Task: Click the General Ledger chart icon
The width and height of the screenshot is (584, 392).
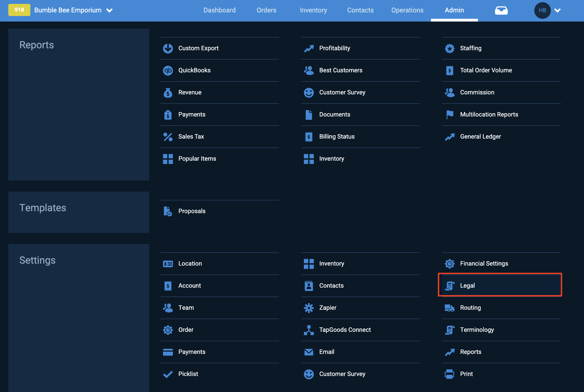Action: tap(450, 137)
